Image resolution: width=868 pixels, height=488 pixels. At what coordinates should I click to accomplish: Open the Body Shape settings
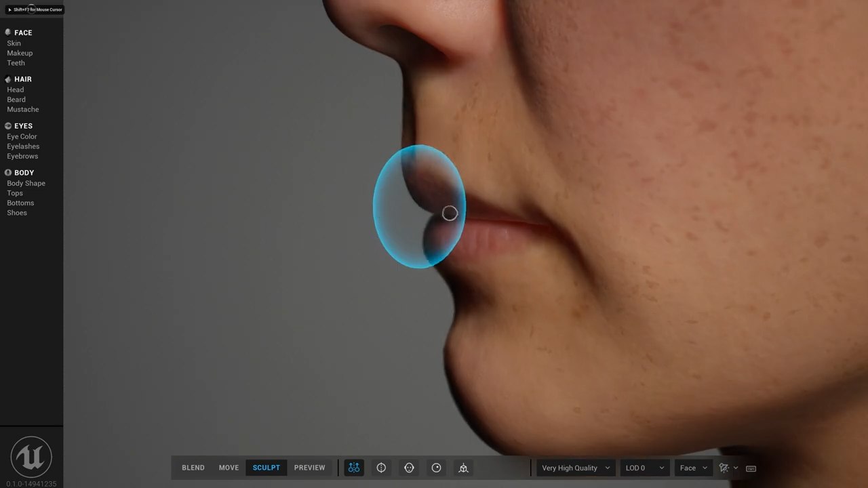(26, 183)
